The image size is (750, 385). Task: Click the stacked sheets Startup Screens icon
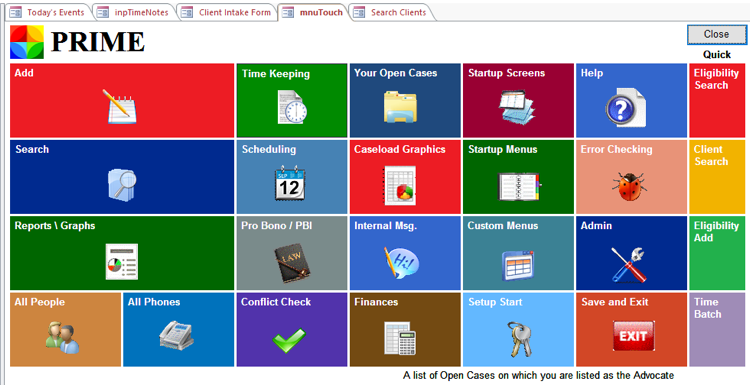(x=517, y=107)
